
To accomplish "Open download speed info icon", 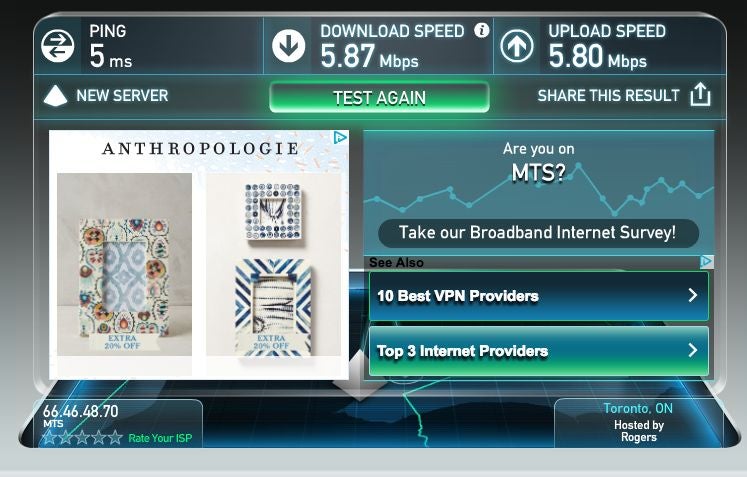I will [x=481, y=30].
